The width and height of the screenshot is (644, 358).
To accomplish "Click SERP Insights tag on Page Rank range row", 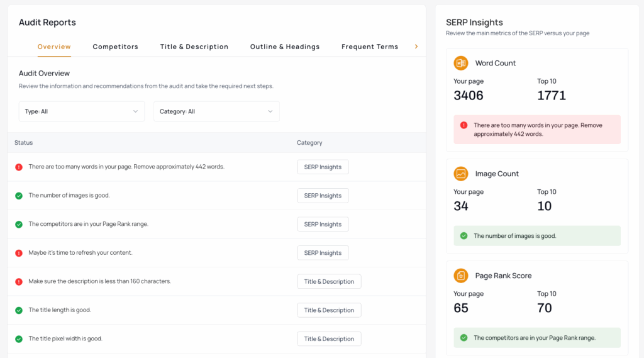I will [323, 225].
